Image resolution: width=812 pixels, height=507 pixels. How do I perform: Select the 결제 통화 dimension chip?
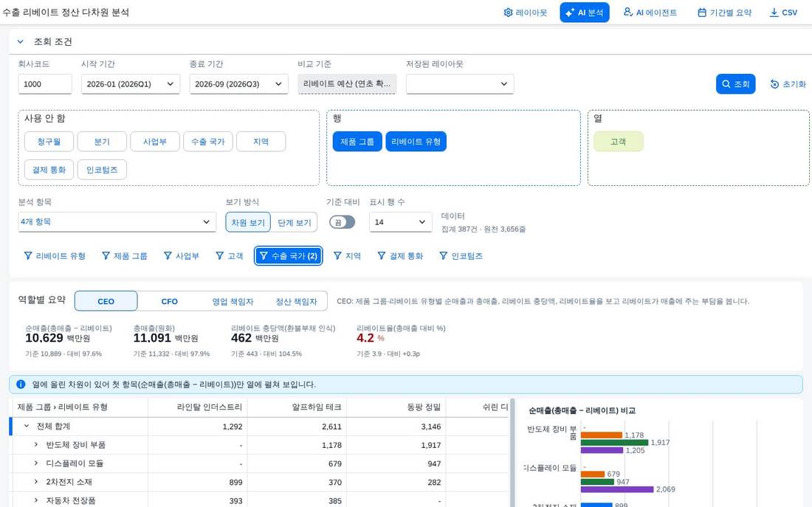49,169
